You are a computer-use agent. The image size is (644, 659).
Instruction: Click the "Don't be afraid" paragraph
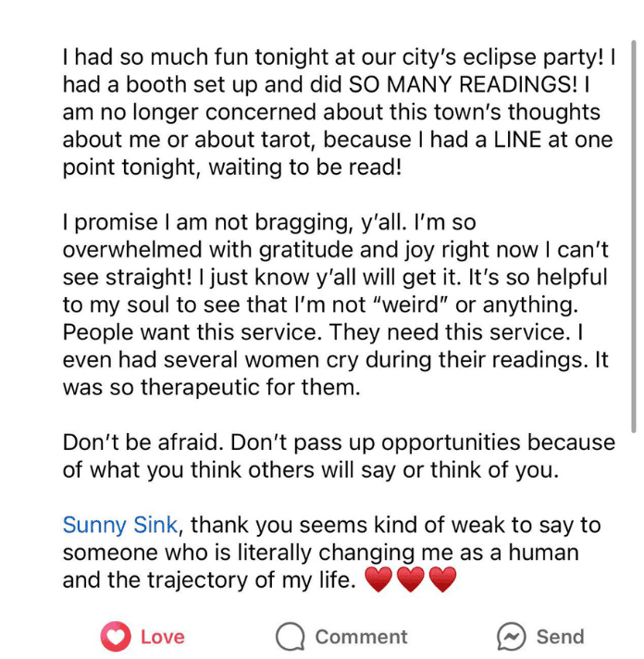337,455
